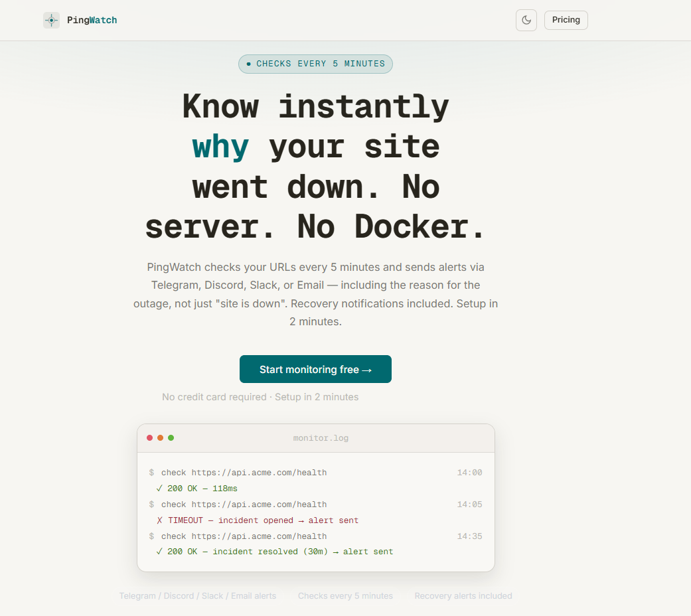This screenshot has height=616, width=691.
Task: Toggle dark mode with the moon icon
Action: (x=526, y=21)
